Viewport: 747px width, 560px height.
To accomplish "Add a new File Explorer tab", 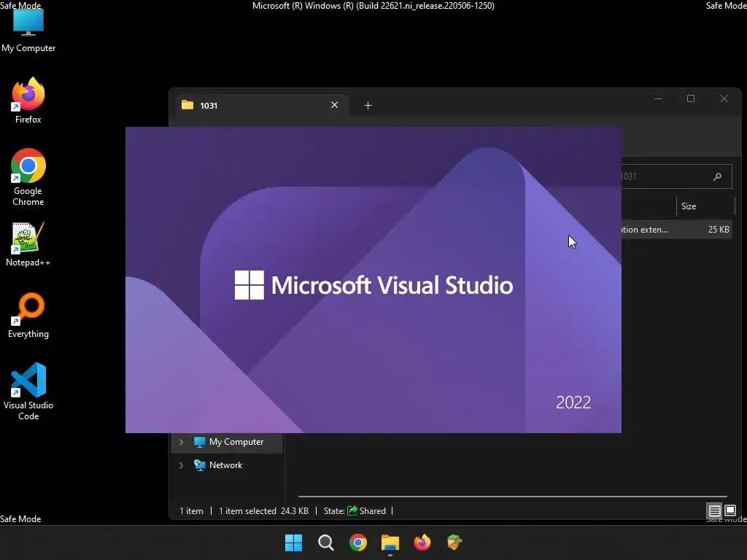I will pyautogui.click(x=368, y=105).
